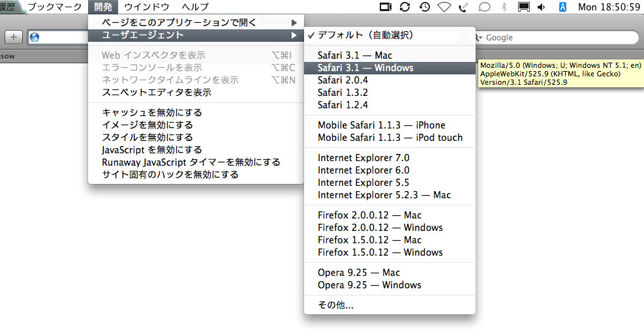Open the Google search engine dropdown arrow
This screenshot has height=332, width=644.
click(x=479, y=38)
